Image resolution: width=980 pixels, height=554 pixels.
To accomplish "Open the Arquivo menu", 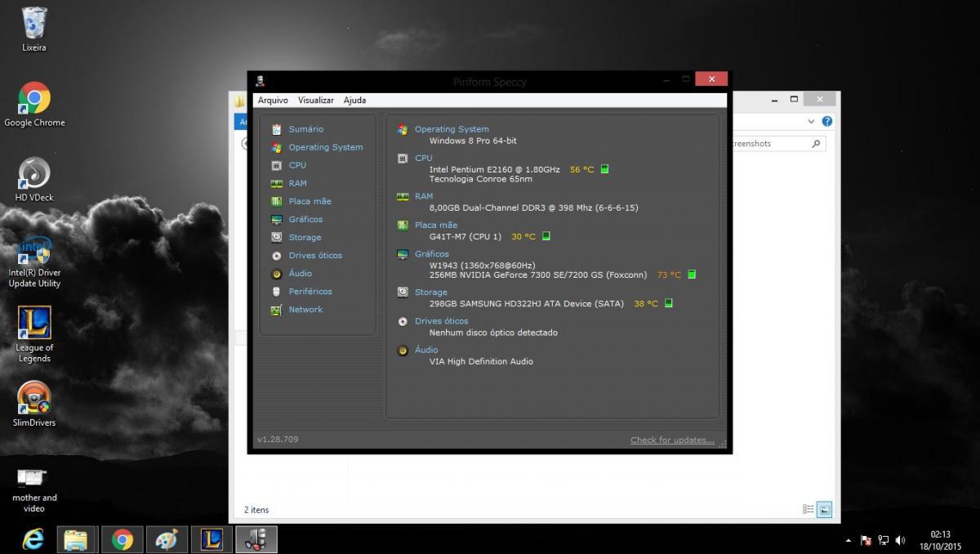I will click(x=273, y=100).
